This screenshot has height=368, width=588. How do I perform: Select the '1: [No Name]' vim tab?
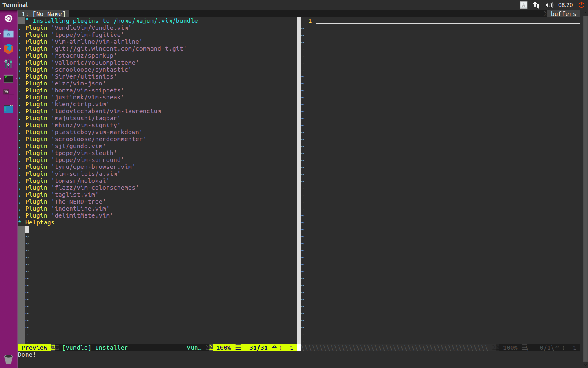44,14
